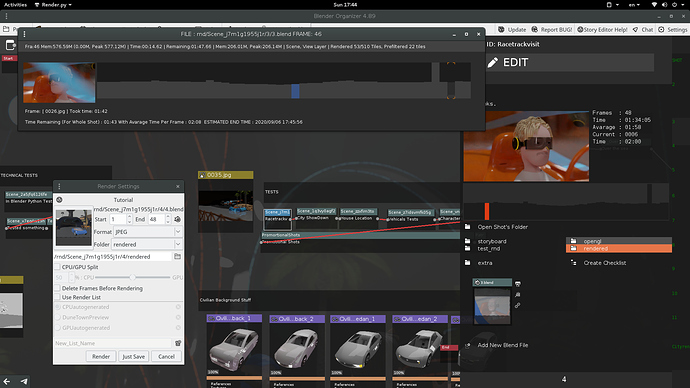Click the render preview thumbnail in Render Settings
The height and width of the screenshot is (388, 690).
[x=73, y=227]
